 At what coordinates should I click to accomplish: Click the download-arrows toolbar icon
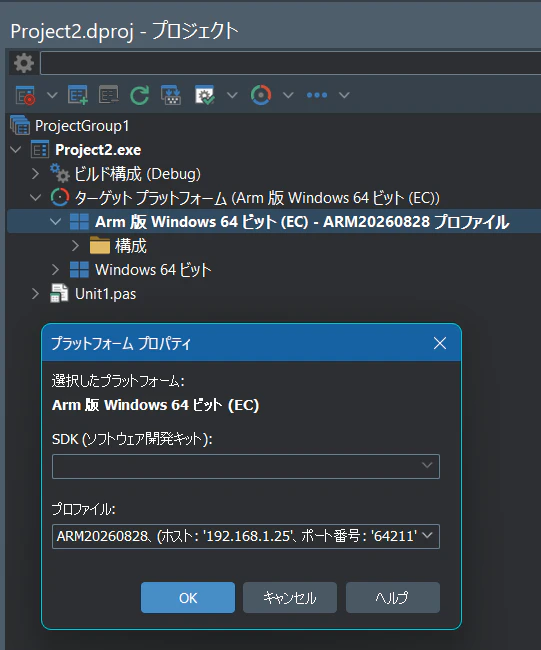[x=171, y=95]
